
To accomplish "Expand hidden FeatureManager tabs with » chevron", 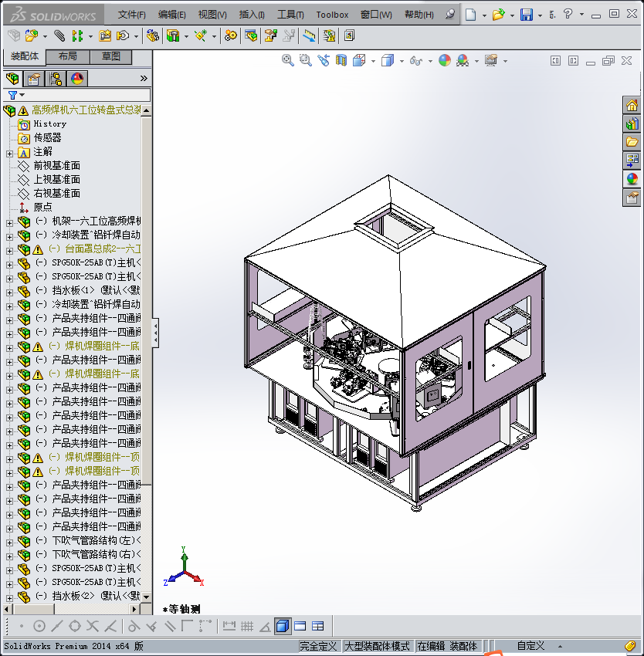I will (144, 78).
